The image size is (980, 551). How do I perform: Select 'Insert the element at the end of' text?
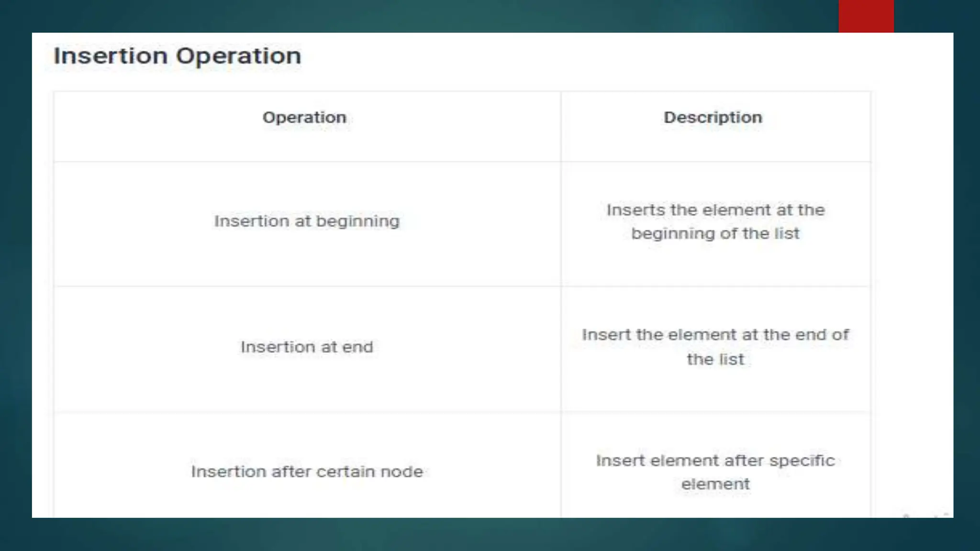coord(715,335)
